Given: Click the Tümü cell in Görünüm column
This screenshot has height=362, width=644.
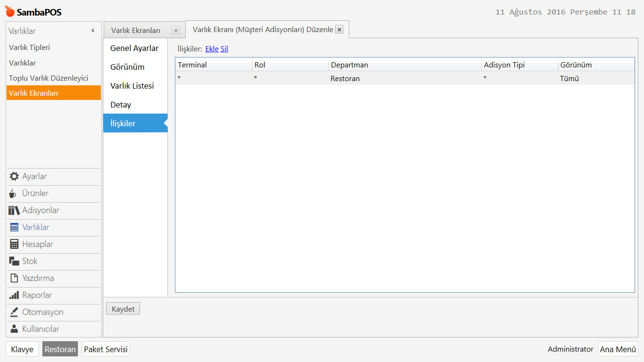Looking at the screenshot, I should click(x=596, y=78).
